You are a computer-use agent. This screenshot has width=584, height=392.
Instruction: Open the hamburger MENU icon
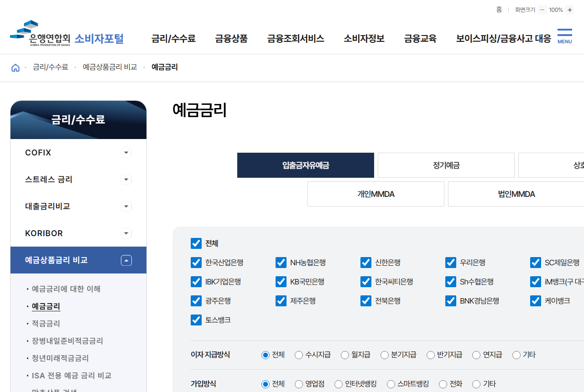coord(564,36)
